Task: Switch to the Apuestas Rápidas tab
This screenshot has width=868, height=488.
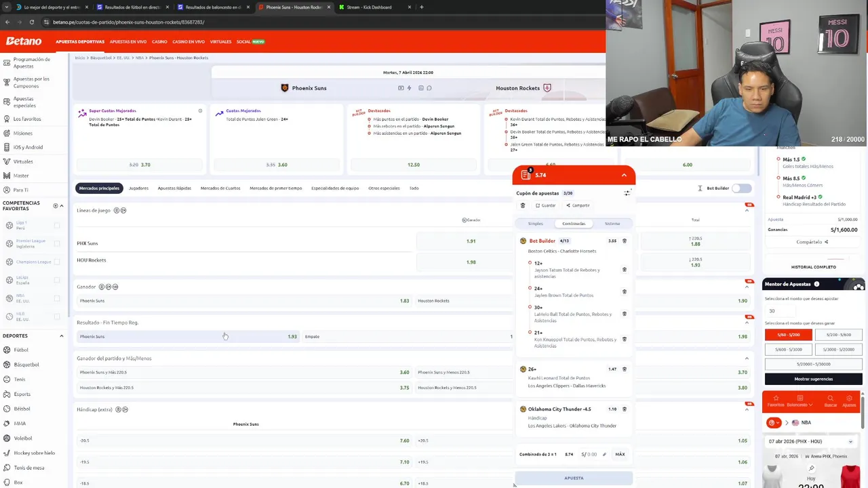Action: [x=174, y=188]
